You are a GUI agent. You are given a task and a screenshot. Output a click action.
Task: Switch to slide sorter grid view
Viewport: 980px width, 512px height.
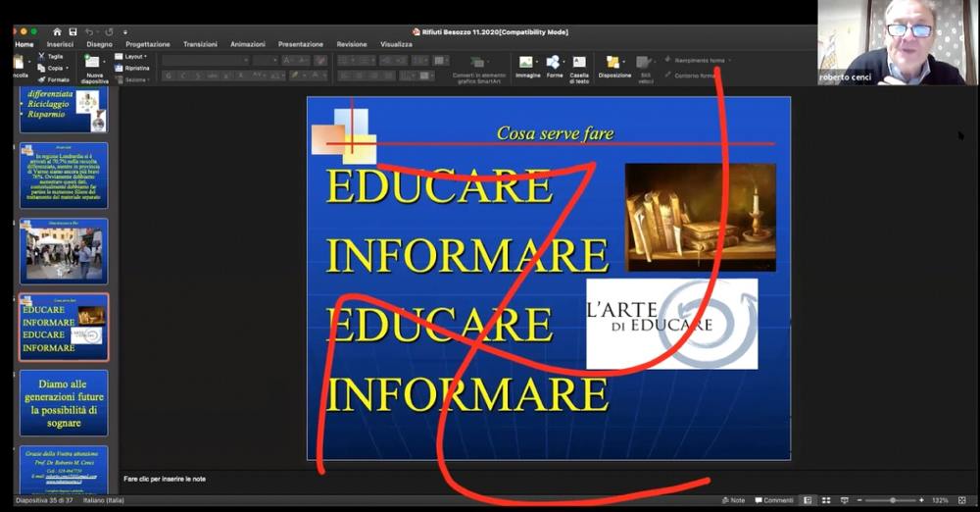825,500
